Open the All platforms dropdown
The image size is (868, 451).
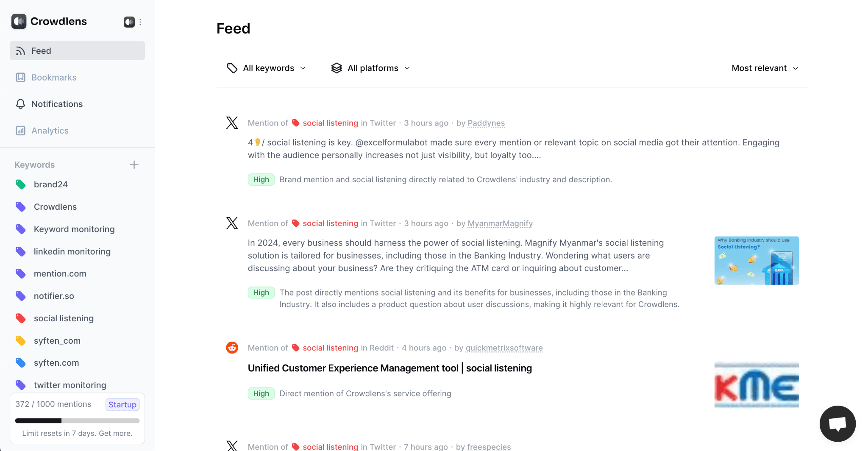(371, 68)
